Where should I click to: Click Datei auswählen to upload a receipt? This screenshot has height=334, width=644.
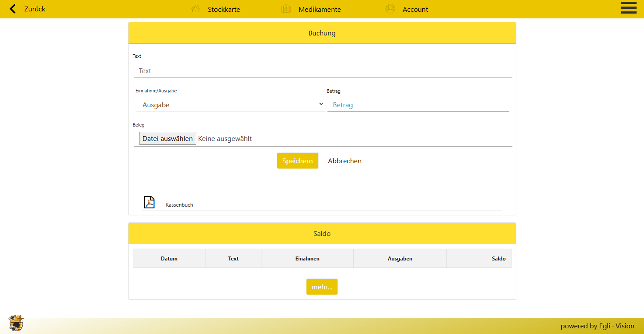click(x=167, y=138)
